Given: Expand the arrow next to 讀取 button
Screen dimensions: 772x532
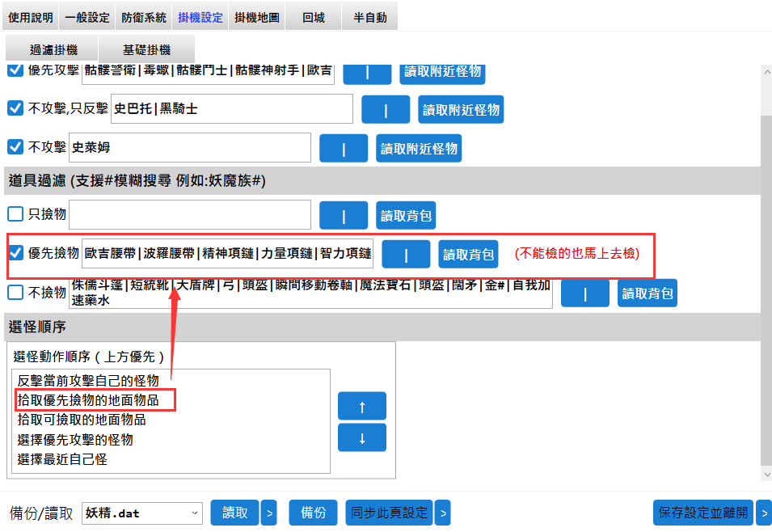Looking at the screenshot, I should 269,513.
